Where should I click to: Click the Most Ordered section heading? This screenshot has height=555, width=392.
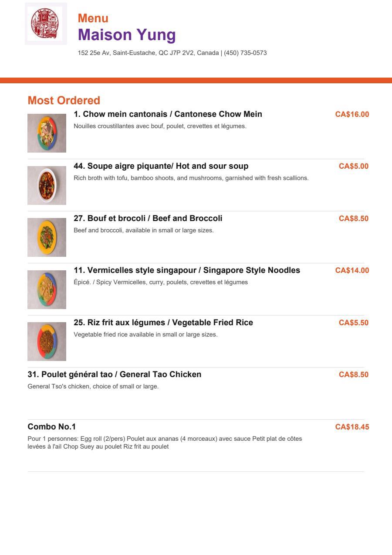pos(64,100)
